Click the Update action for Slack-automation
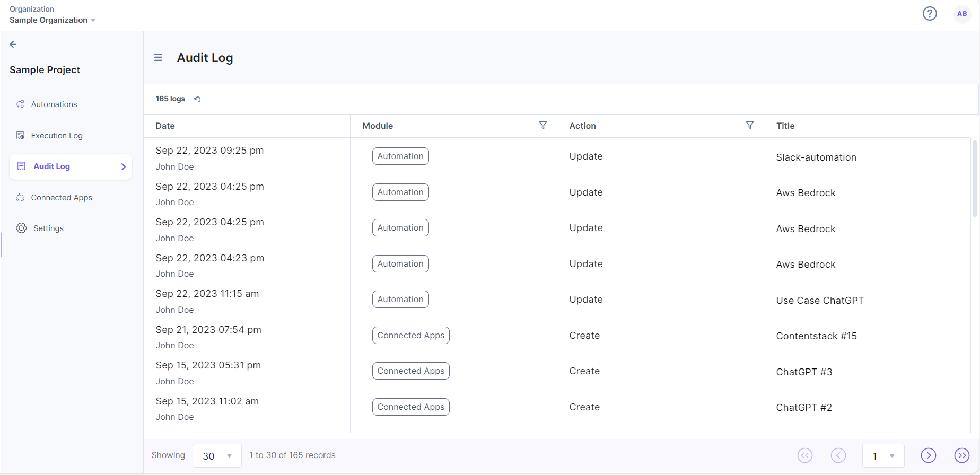This screenshot has height=475, width=980. 586,156
